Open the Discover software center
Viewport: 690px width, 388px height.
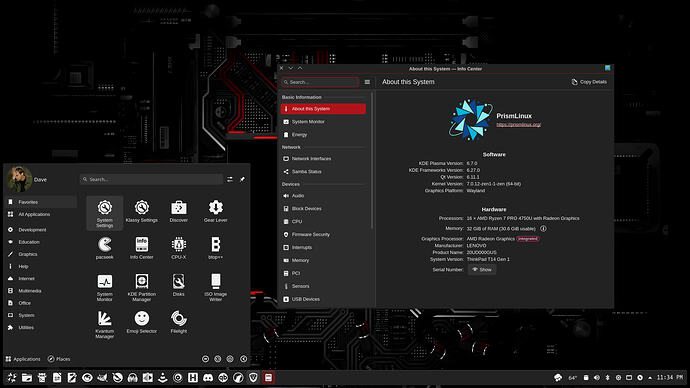click(x=179, y=211)
